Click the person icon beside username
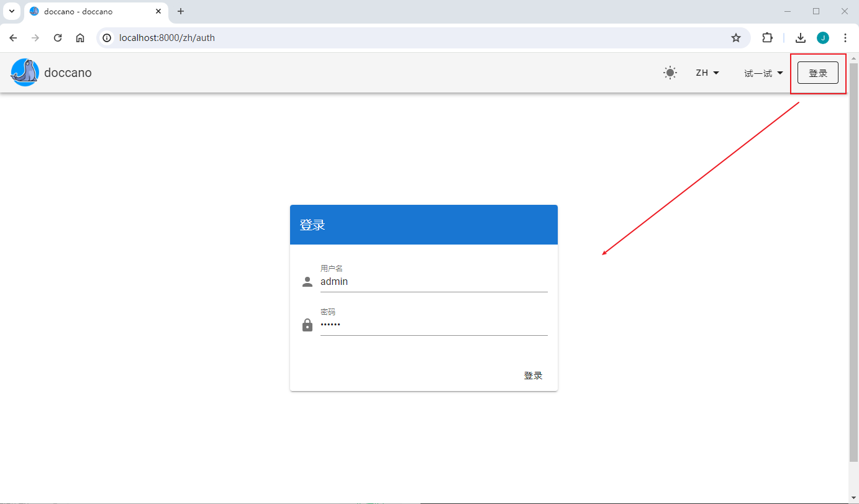Viewport: 859px width, 504px height. (x=307, y=282)
